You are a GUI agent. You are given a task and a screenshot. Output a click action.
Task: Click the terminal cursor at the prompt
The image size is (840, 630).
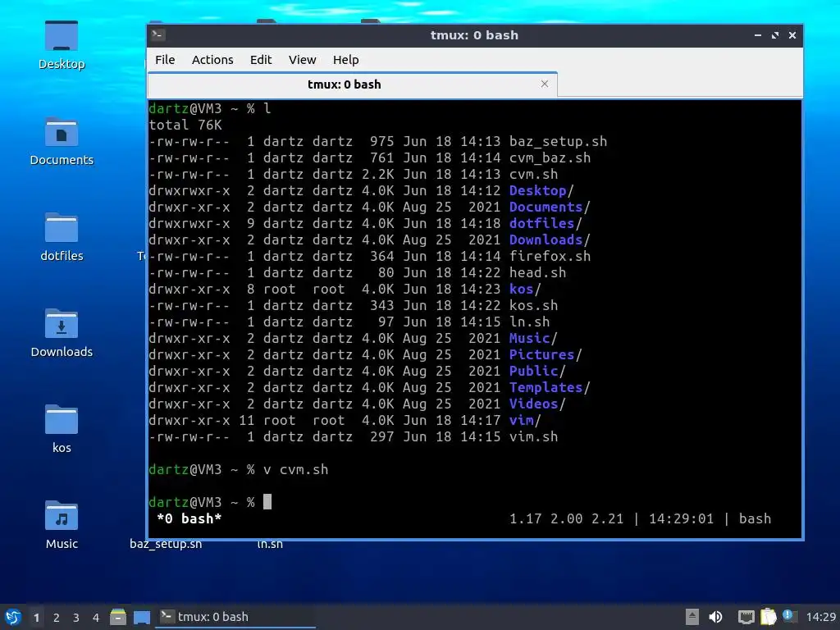pos(267,502)
